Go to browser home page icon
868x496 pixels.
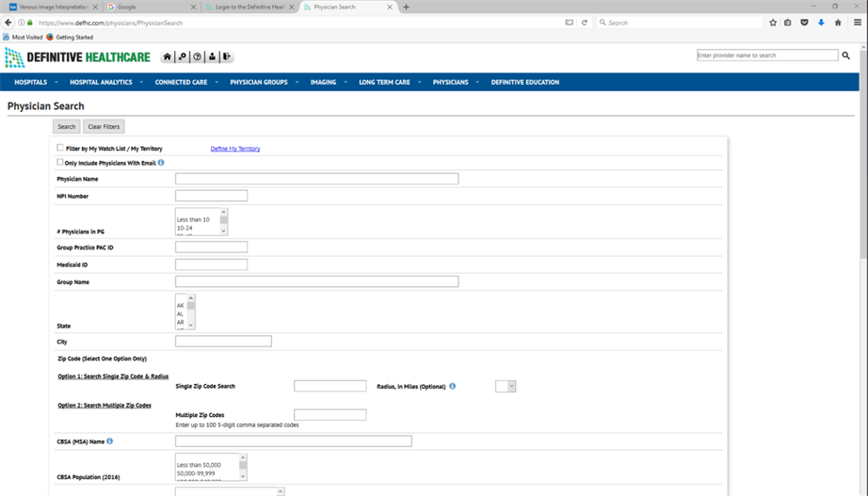[x=838, y=23]
